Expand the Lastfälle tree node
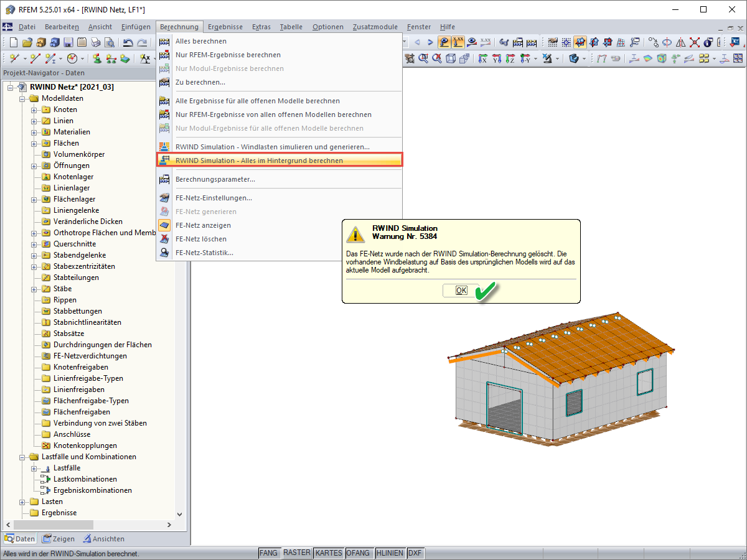The width and height of the screenshot is (747, 560). click(x=34, y=468)
